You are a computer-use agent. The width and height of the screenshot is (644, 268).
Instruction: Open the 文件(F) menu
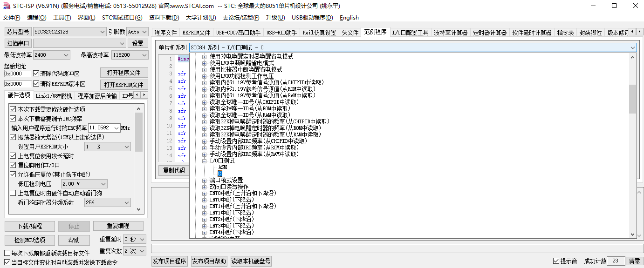click(x=12, y=18)
